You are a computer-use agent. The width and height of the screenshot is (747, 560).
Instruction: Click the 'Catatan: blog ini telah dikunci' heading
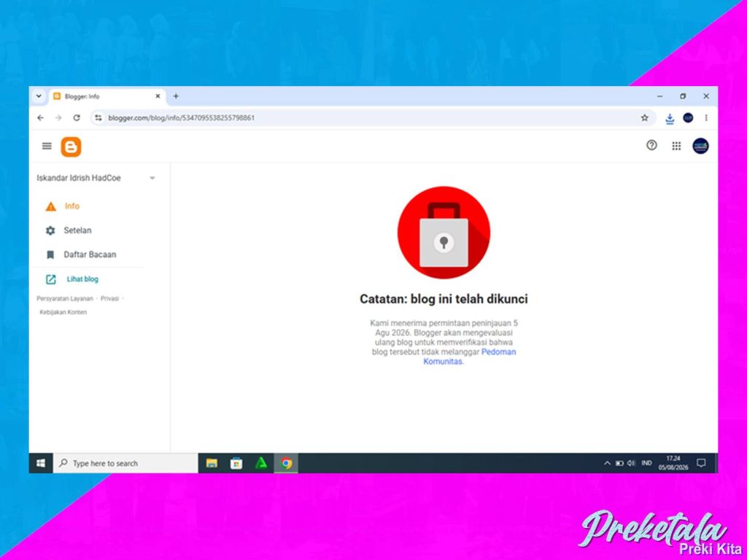[x=444, y=299]
